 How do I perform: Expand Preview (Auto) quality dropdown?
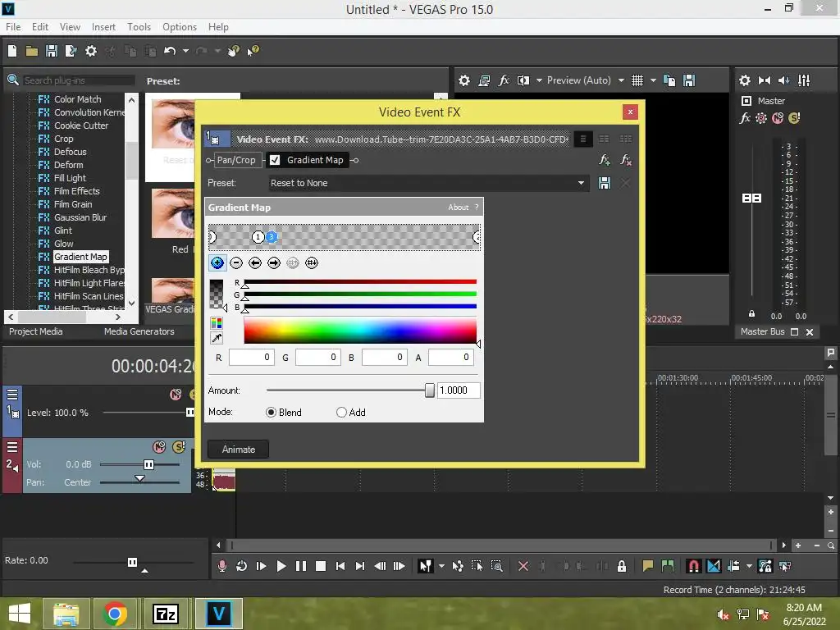pyautogui.click(x=621, y=80)
